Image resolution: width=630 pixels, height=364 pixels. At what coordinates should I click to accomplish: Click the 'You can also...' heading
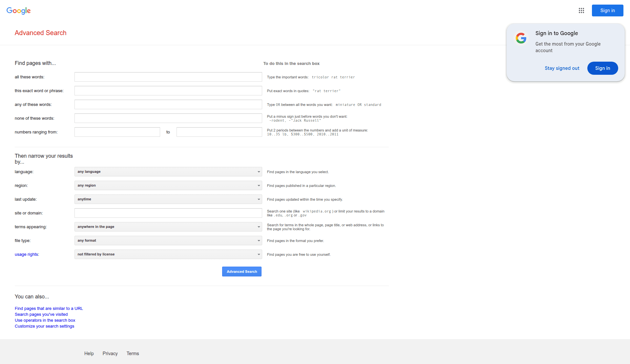[32, 297]
